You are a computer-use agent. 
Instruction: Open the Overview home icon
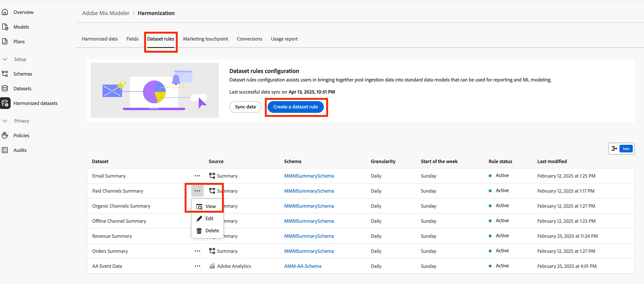(x=5, y=12)
